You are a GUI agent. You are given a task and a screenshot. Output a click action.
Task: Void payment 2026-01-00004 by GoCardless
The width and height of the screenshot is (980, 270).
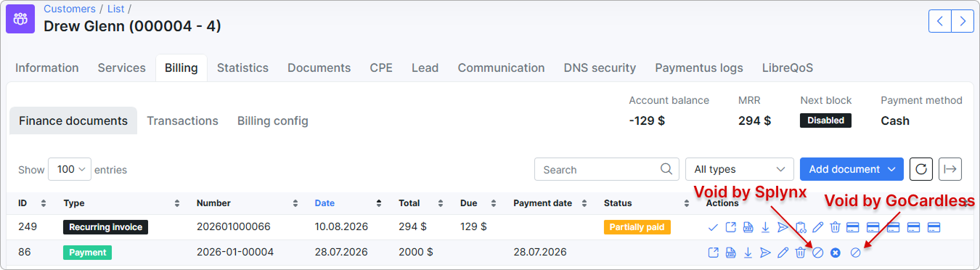click(855, 253)
